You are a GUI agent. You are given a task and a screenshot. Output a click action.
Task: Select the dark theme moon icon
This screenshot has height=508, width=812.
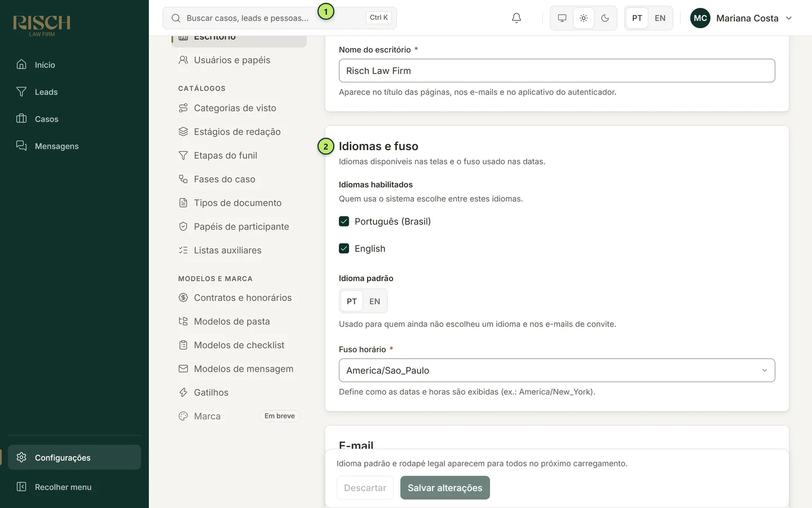(x=605, y=18)
